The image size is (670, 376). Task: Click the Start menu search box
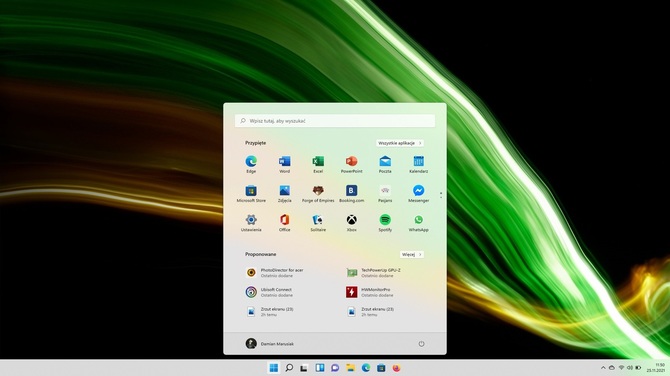point(335,121)
